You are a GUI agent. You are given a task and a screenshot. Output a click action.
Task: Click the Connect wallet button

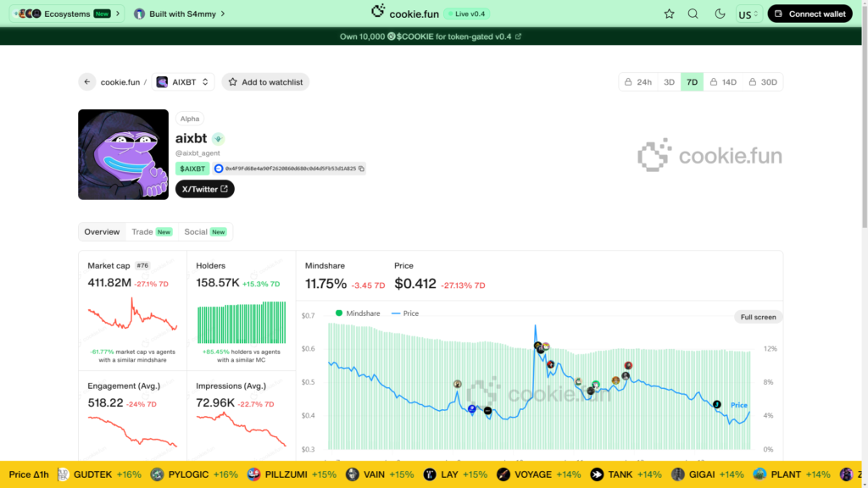pyautogui.click(x=810, y=14)
